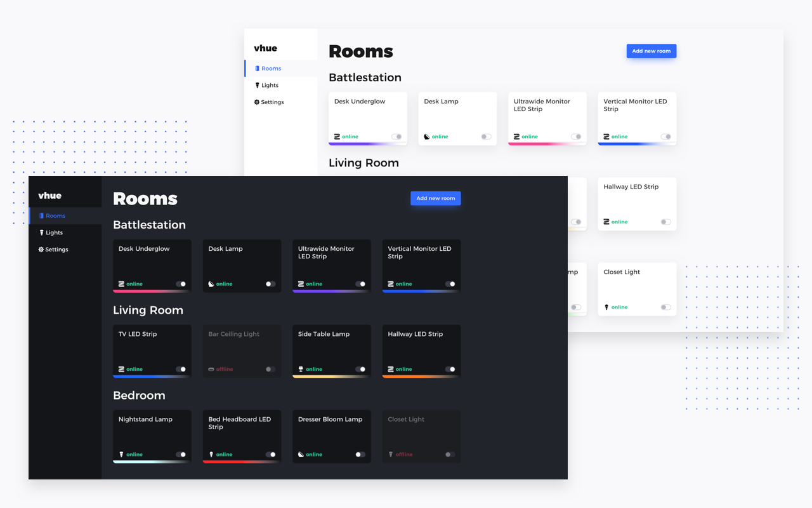Toggle Ultrawide Monitor LED Strip switch, dark window

point(360,284)
